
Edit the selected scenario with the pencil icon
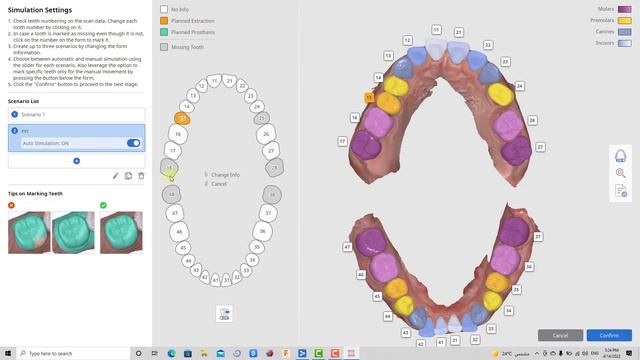pos(115,176)
